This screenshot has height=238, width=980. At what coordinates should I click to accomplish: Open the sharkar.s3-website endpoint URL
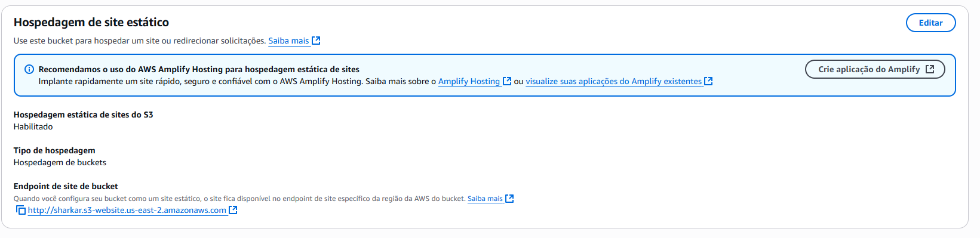[127, 210]
